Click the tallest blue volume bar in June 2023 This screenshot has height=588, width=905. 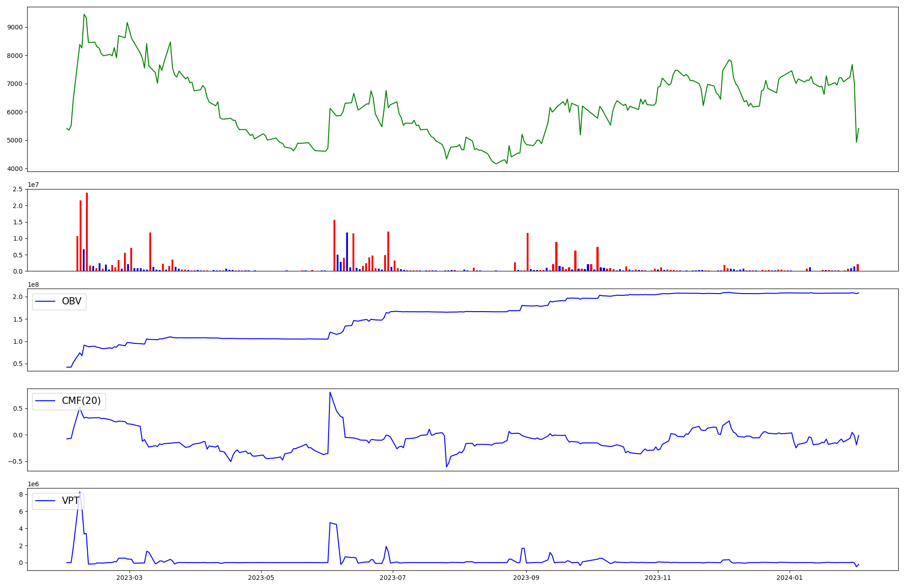click(x=347, y=251)
